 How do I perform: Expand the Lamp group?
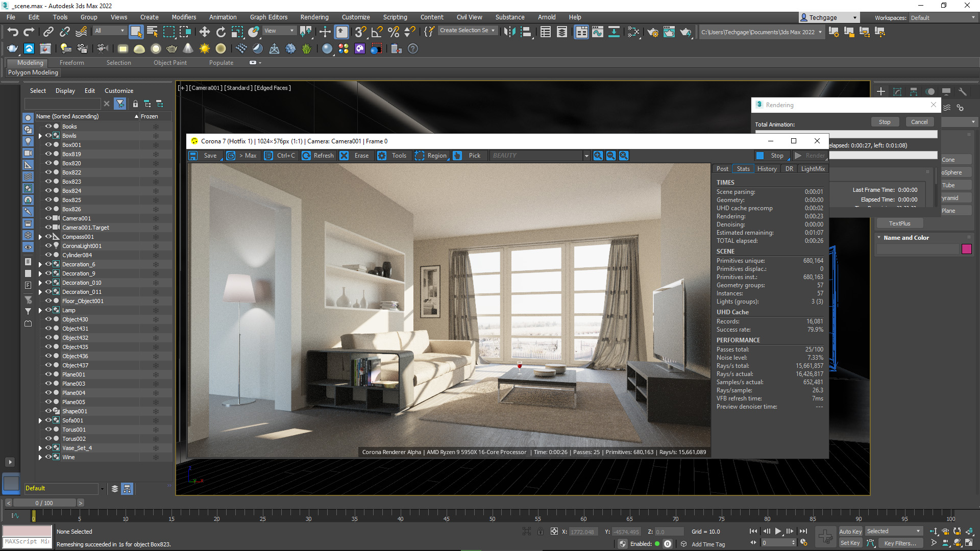[x=40, y=310]
